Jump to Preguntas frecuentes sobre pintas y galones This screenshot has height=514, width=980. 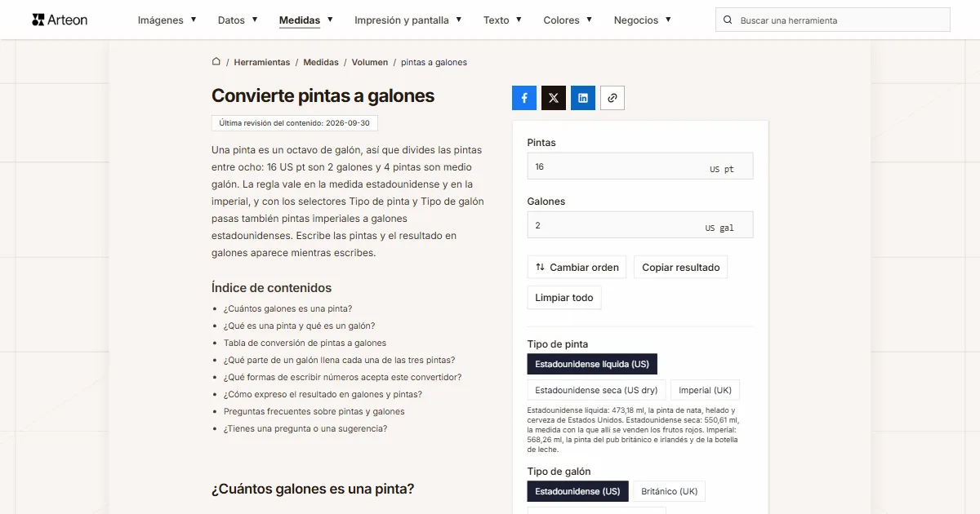314,411
